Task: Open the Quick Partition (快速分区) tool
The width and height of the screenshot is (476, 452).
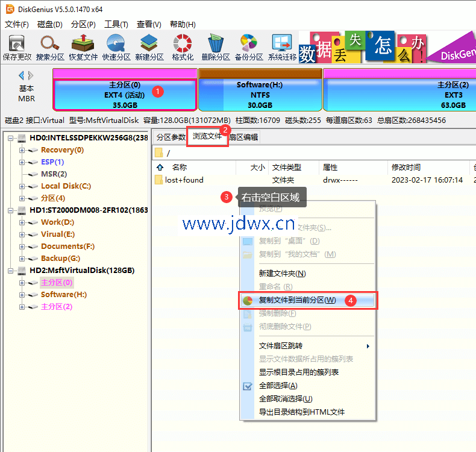Action: tap(116, 48)
